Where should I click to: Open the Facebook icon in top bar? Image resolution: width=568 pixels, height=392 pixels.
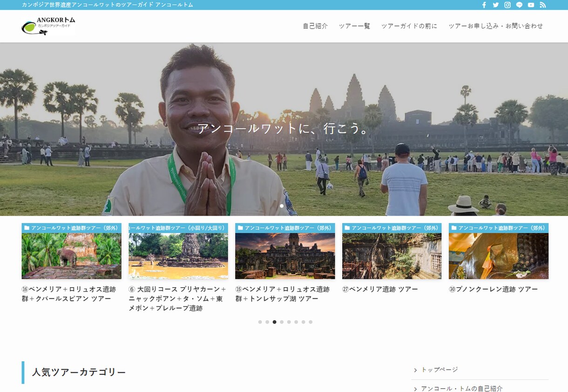[484, 5]
